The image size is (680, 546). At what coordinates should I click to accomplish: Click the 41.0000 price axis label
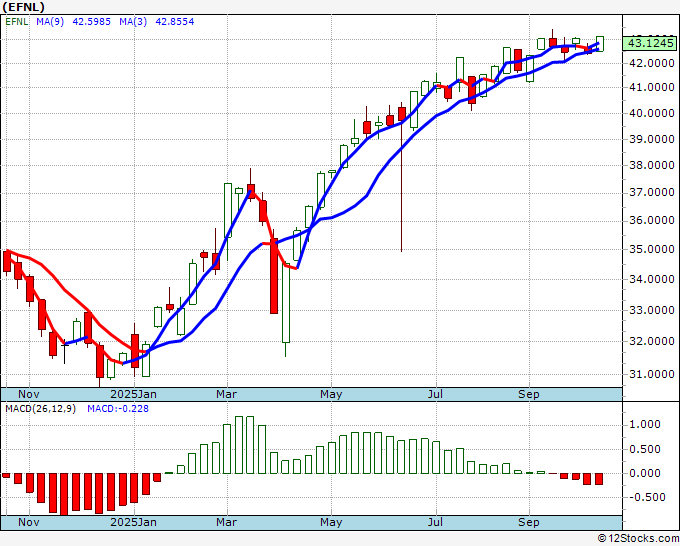click(x=652, y=87)
